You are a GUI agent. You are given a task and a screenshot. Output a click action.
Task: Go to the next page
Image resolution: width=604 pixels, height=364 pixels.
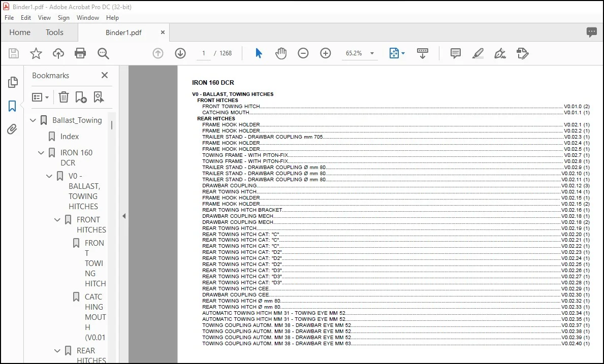(x=180, y=53)
